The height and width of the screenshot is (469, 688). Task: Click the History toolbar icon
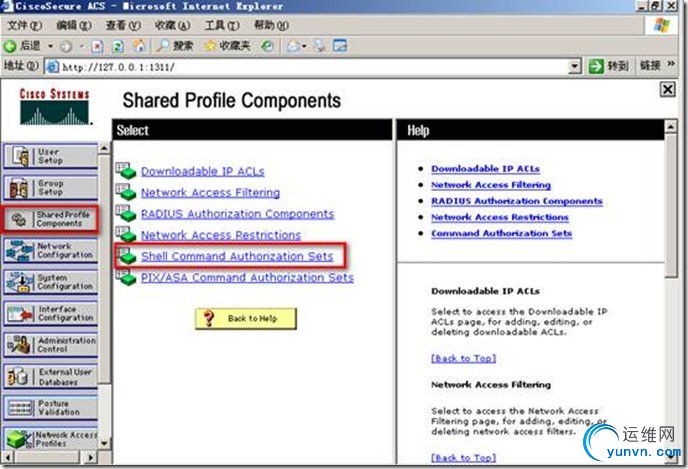[267, 46]
